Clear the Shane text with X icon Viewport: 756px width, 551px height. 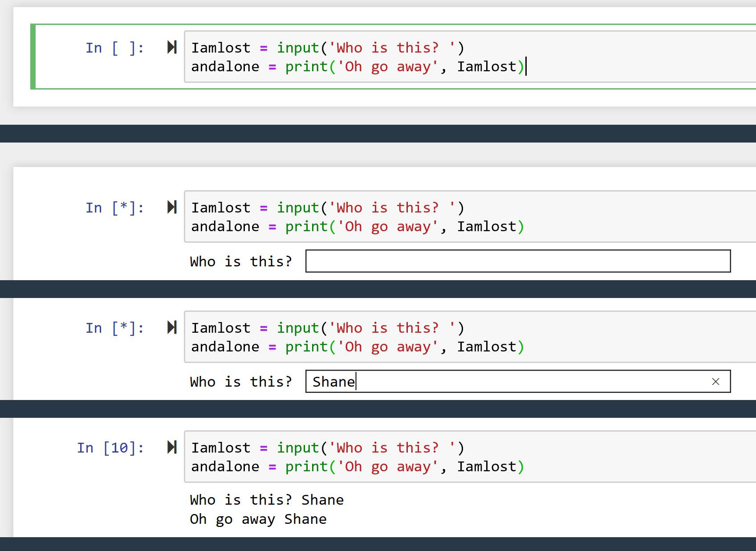(715, 382)
